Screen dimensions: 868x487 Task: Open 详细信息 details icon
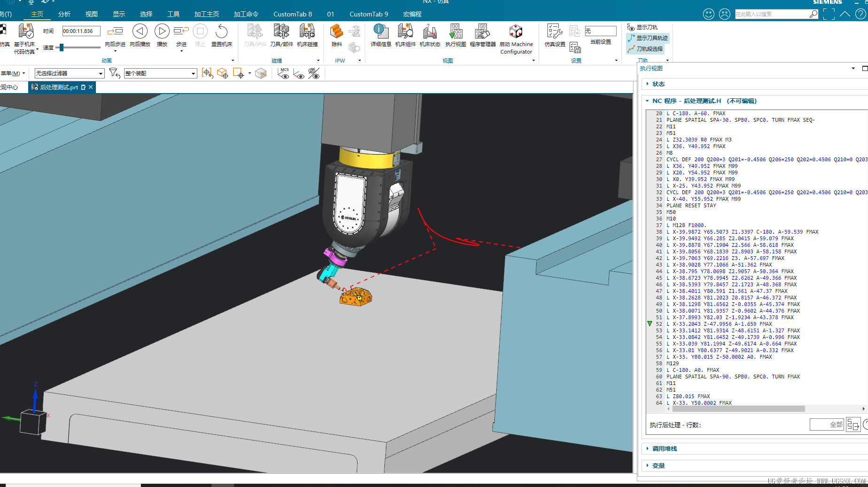pyautogui.click(x=380, y=32)
